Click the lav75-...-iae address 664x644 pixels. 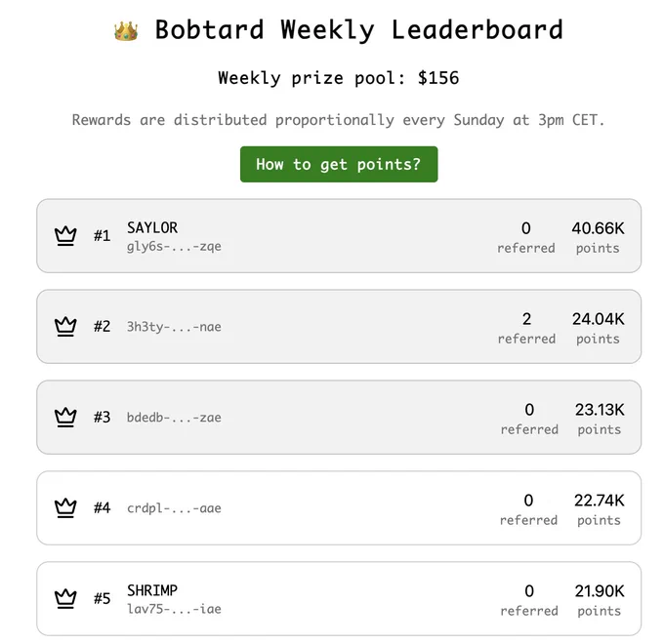[x=174, y=609]
